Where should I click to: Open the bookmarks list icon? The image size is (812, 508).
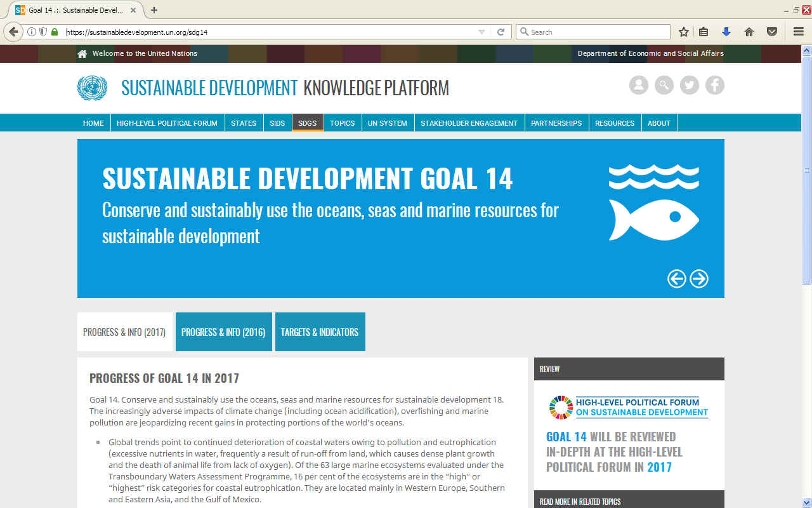704,32
